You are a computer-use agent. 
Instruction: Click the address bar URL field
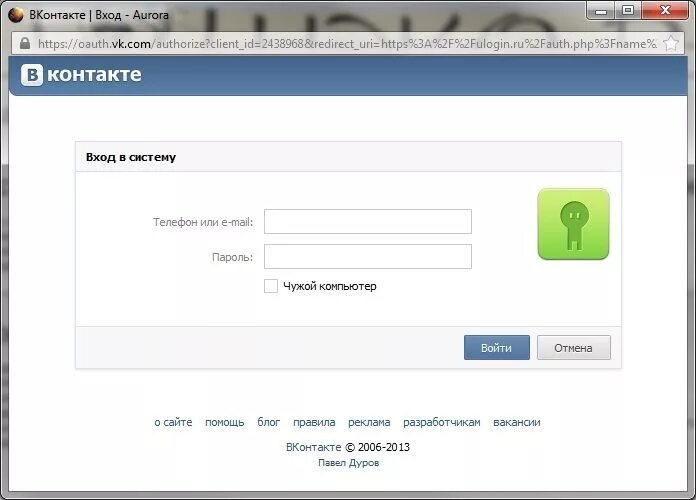click(347, 44)
